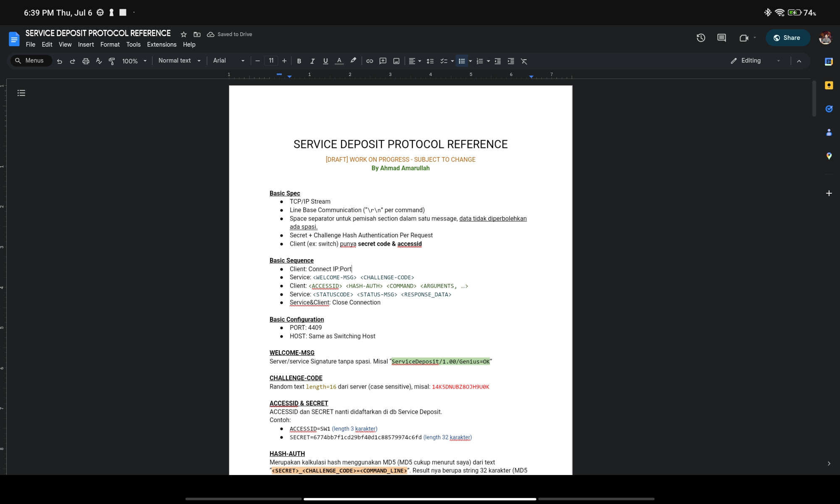Open the font family Arial dropdown
Viewport: 840px width, 504px height.
click(228, 61)
